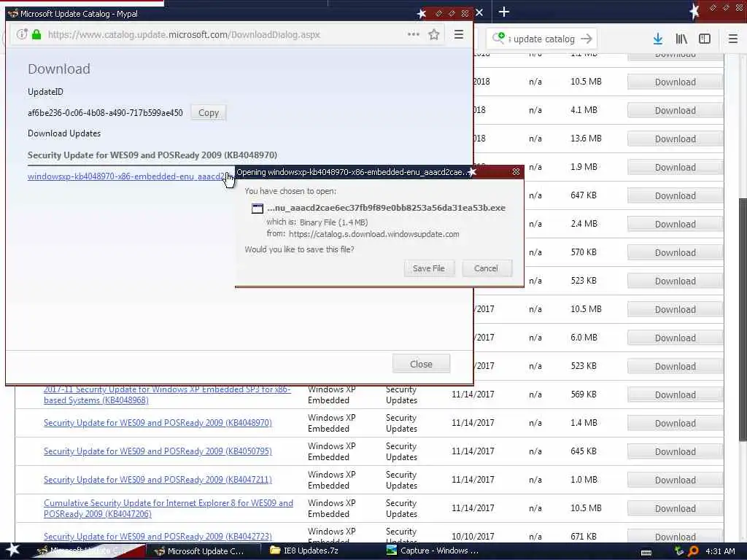The width and height of the screenshot is (747, 560).
Task: Download the 6.0 MB update
Action: 675,338
